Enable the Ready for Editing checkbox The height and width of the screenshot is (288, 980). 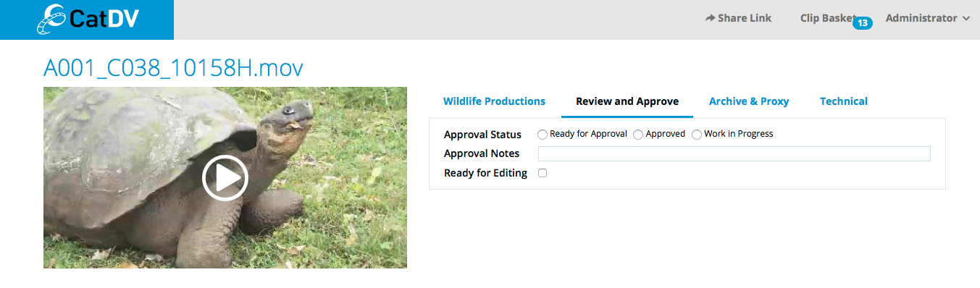[543, 173]
